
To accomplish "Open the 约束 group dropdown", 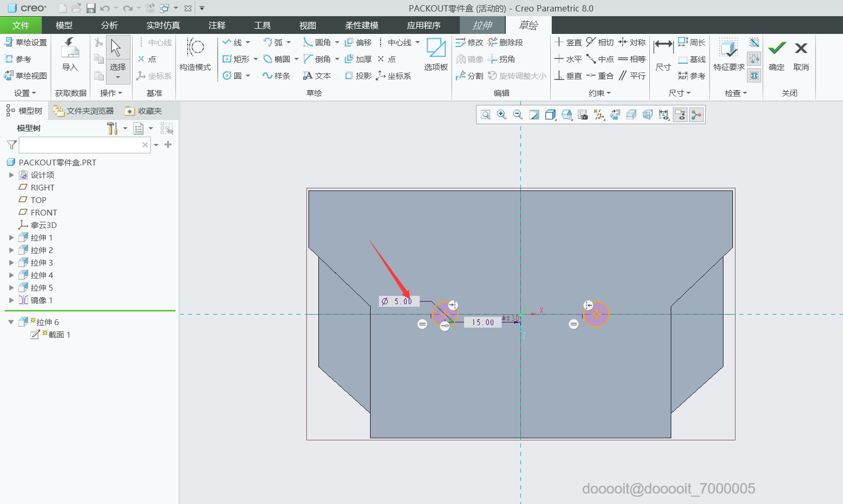I will [600, 93].
